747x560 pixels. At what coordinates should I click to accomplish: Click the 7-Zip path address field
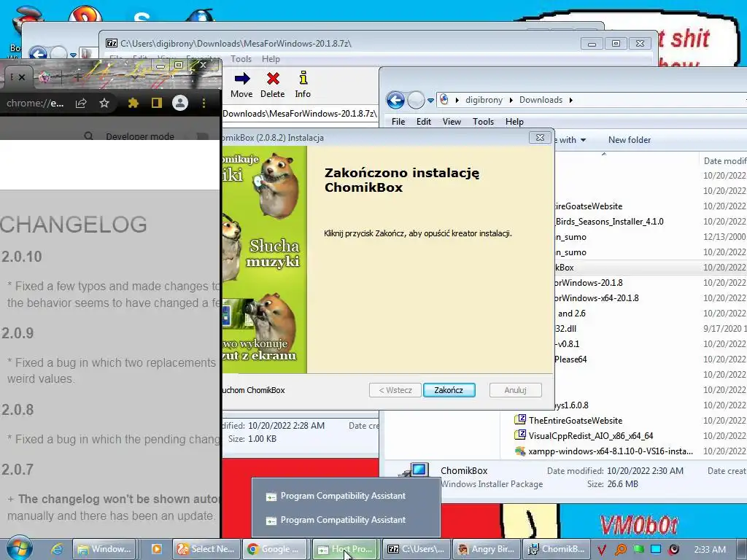tap(300, 114)
